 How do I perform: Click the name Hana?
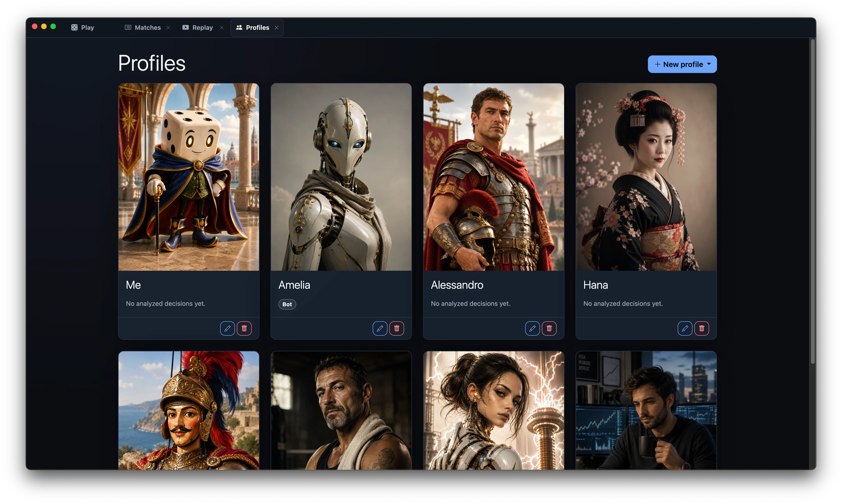[x=595, y=285]
